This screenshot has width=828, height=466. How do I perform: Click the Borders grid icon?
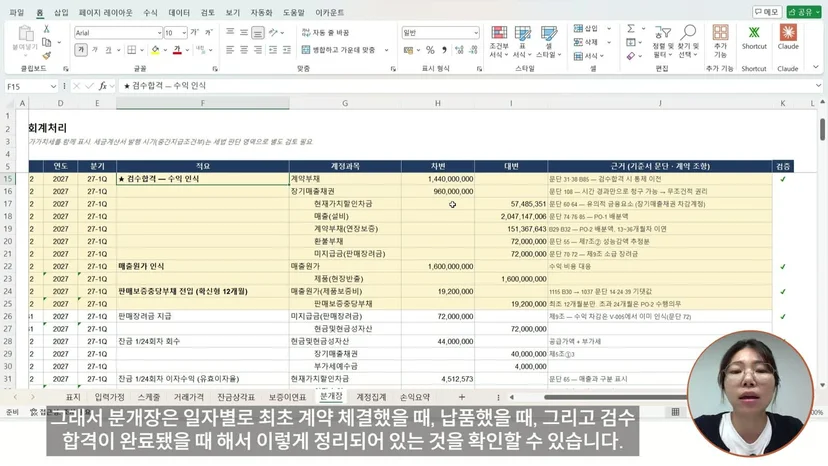click(x=131, y=50)
